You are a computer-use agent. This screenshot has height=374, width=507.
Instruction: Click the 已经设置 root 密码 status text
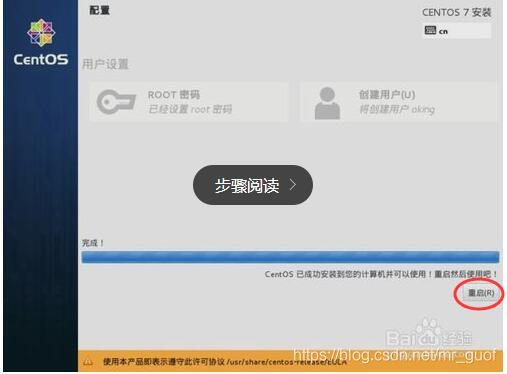[190, 109]
